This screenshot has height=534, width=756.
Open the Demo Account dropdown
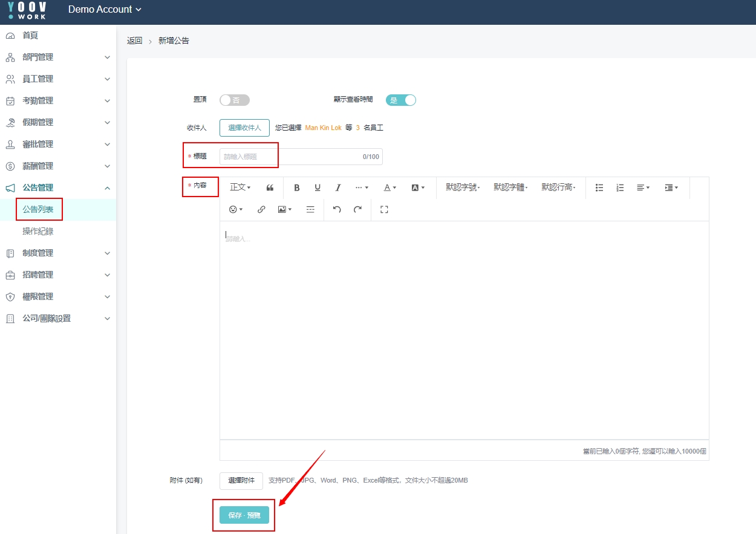[x=105, y=10]
